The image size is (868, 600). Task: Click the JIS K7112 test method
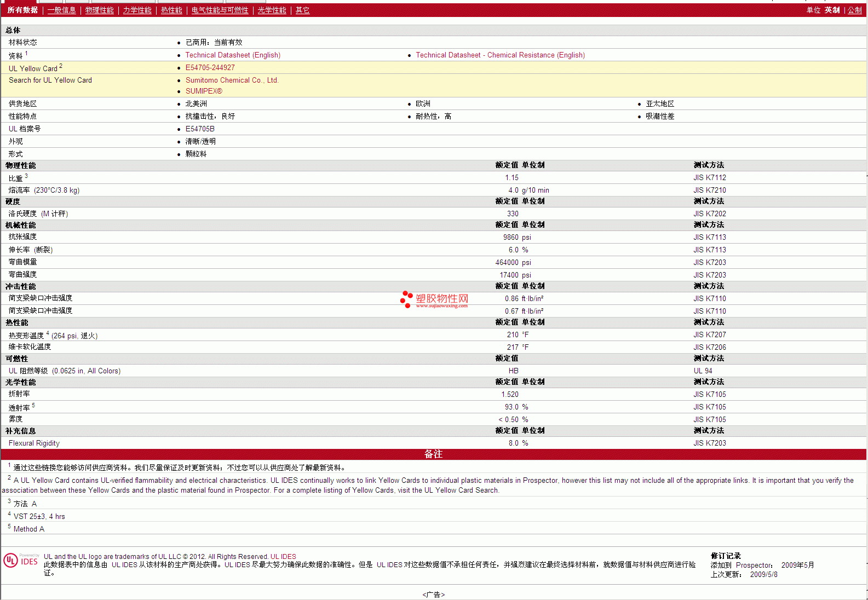coord(709,178)
